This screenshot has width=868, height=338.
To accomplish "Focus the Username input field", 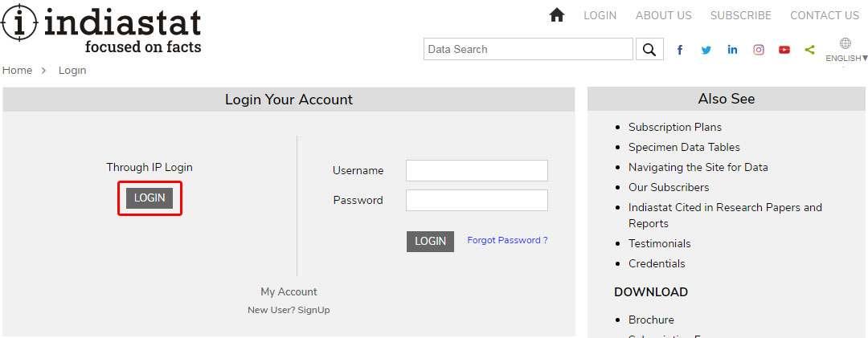I will [x=477, y=170].
